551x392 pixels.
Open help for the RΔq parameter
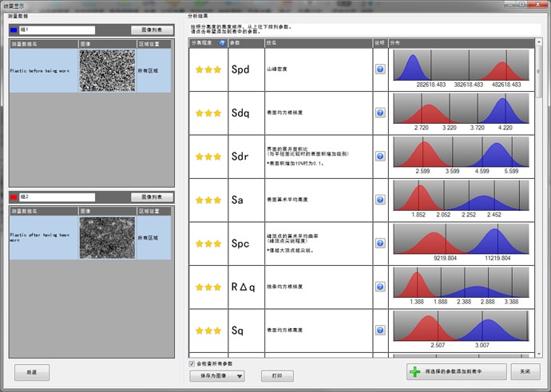(x=380, y=287)
